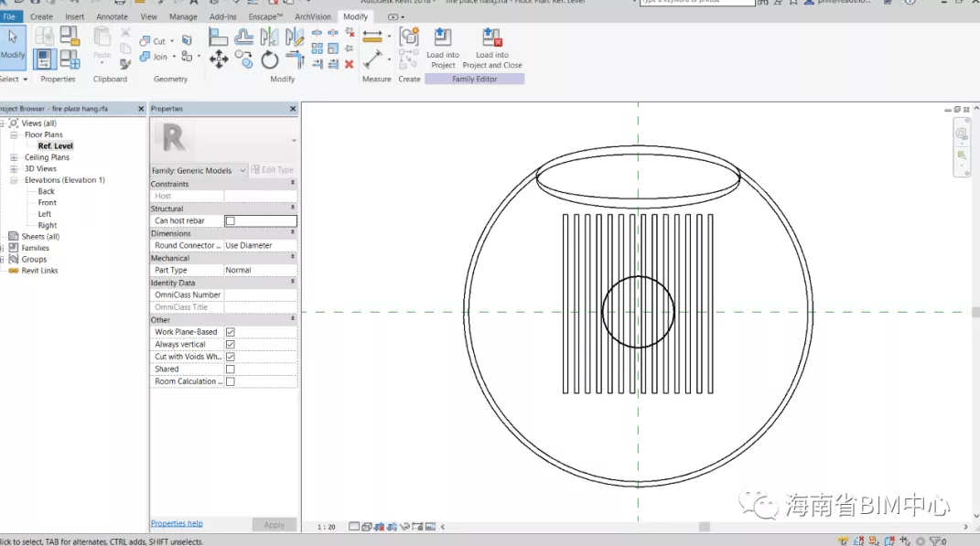Screen dimensions: 980x546
Task: Open the Cut geometry dropdown arrow
Action: [x=172, y=41]
